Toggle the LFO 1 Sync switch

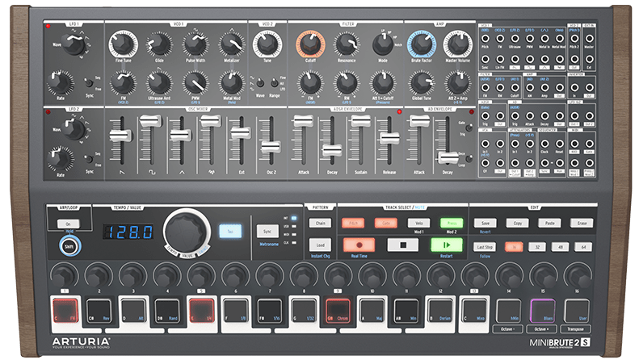coord(89,82)
